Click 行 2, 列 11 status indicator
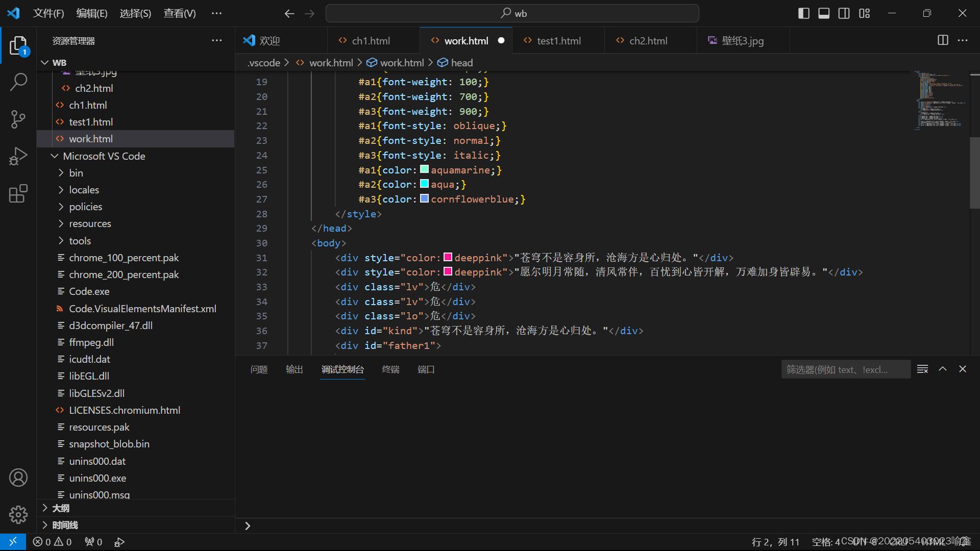 (775, 542)
